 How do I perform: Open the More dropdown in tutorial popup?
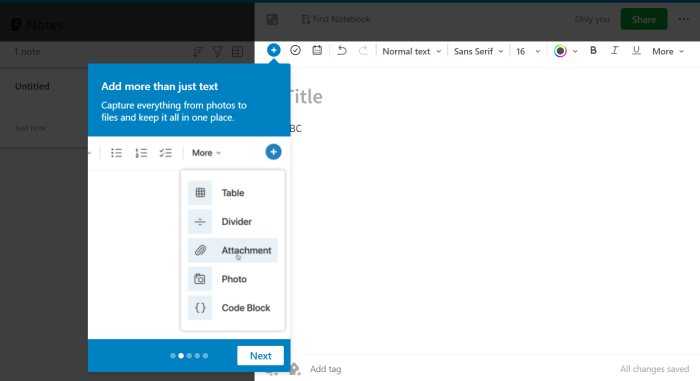[x=206, y=153]
